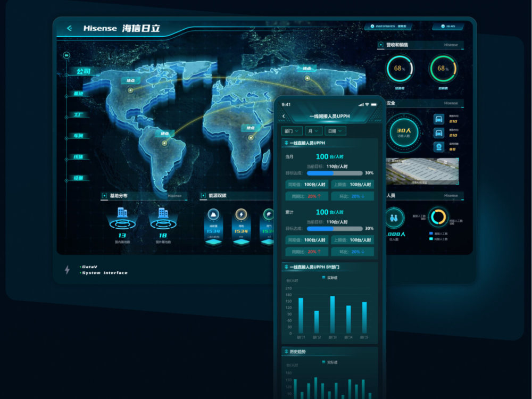The height and width of the screenshot is (399, 532).
Task: Click the right 68% green ring gauge
Action: click(x=443, y=69)
